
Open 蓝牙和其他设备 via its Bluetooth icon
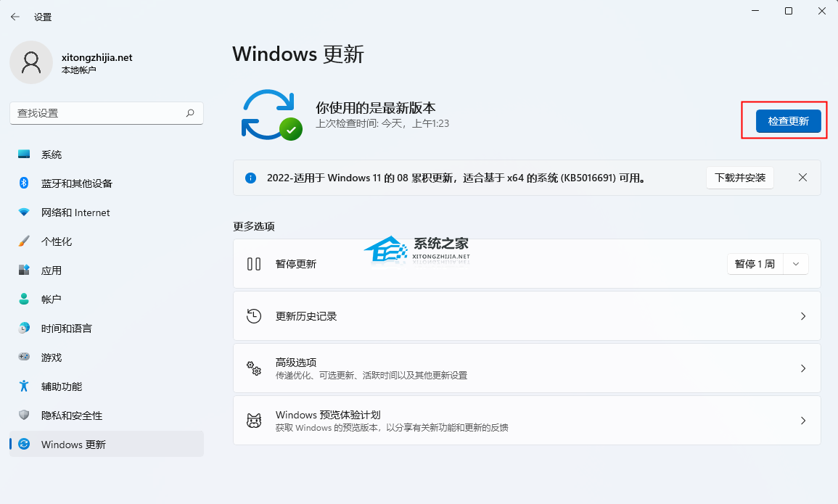click(21, 183)
